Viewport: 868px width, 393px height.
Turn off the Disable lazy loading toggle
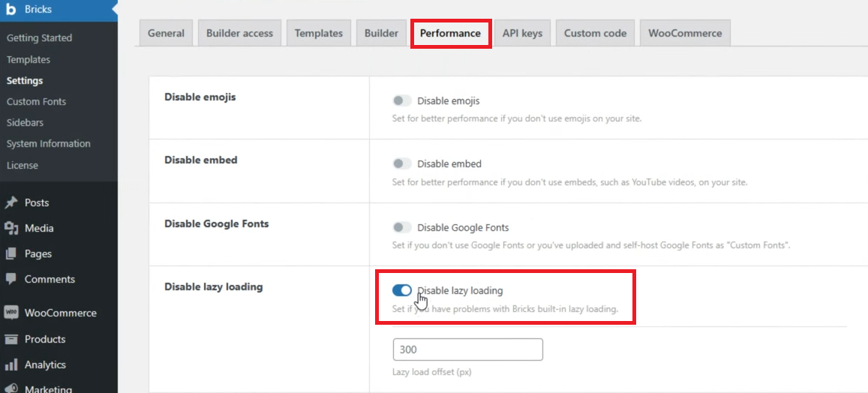point(402,290)
